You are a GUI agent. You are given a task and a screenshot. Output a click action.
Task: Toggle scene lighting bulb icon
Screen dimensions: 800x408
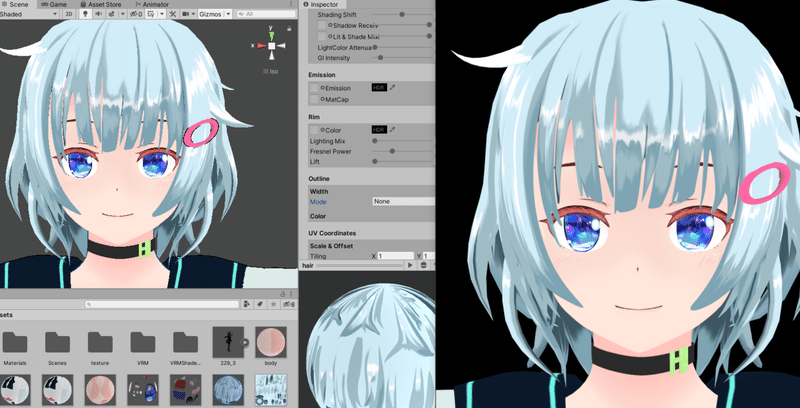[x=85, y=14]
